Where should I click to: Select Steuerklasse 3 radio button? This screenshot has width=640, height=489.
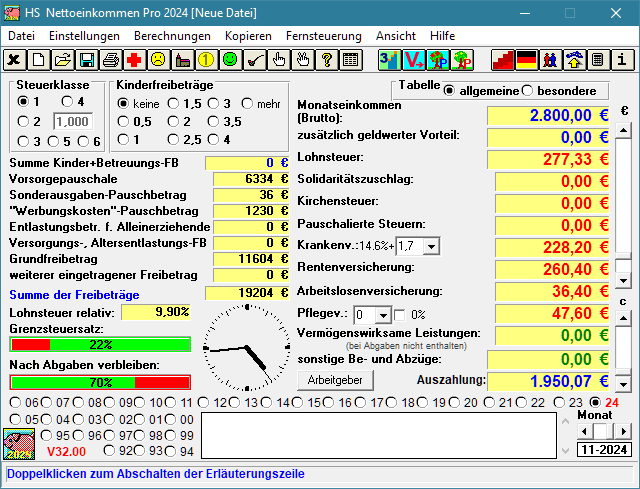pos(22,141)
